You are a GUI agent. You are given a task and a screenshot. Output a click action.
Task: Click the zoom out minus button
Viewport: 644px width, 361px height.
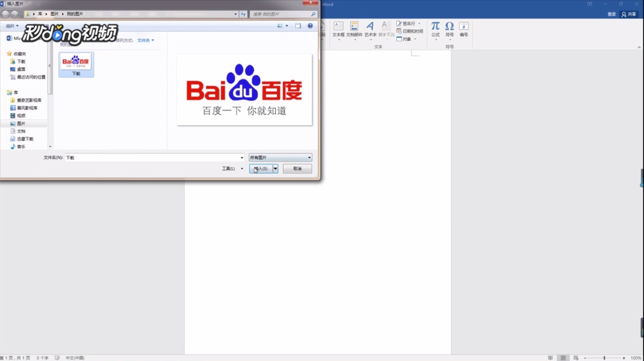point(585,358)
